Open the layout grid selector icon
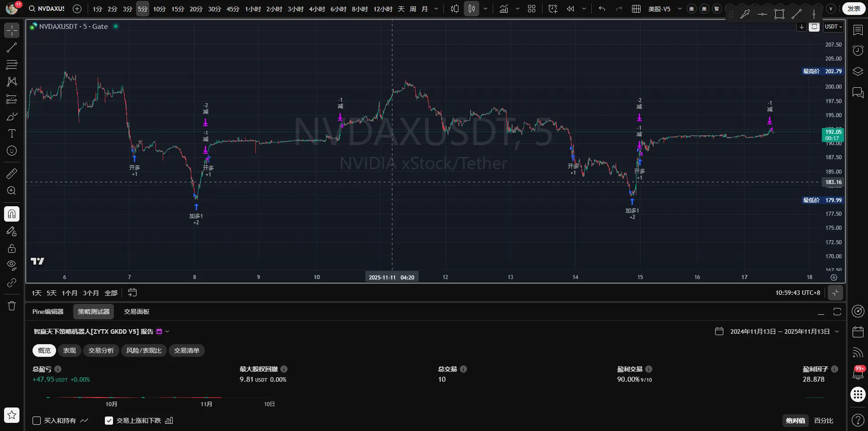The width and height of the screenshot is (868, 431). pyautogui.click(x=636, y=9)
